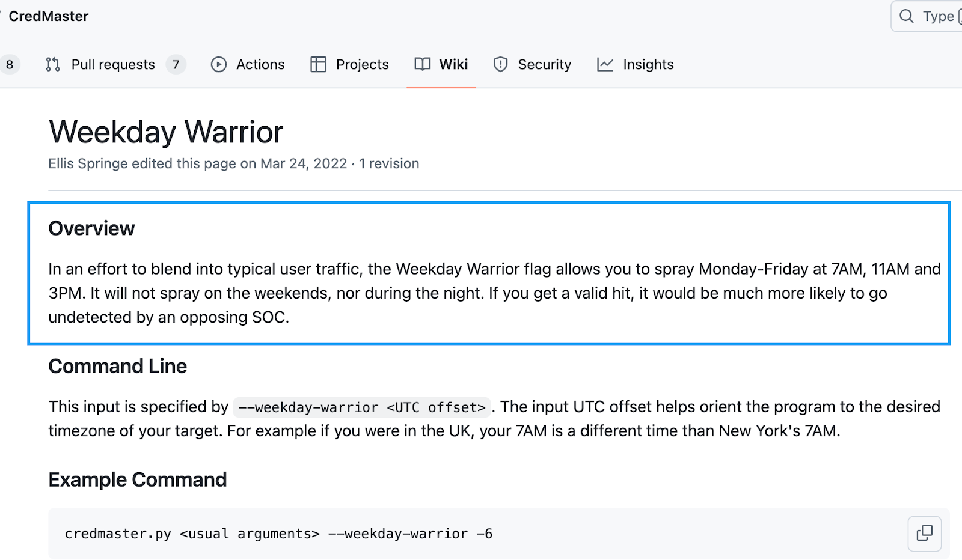Copy the example command with copy icon

tap(924, 534)
